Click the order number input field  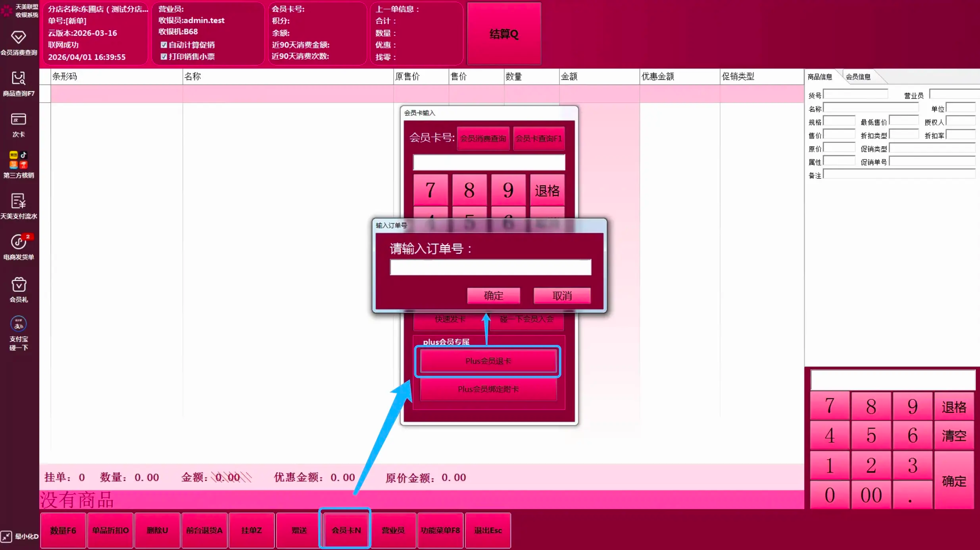490,267
